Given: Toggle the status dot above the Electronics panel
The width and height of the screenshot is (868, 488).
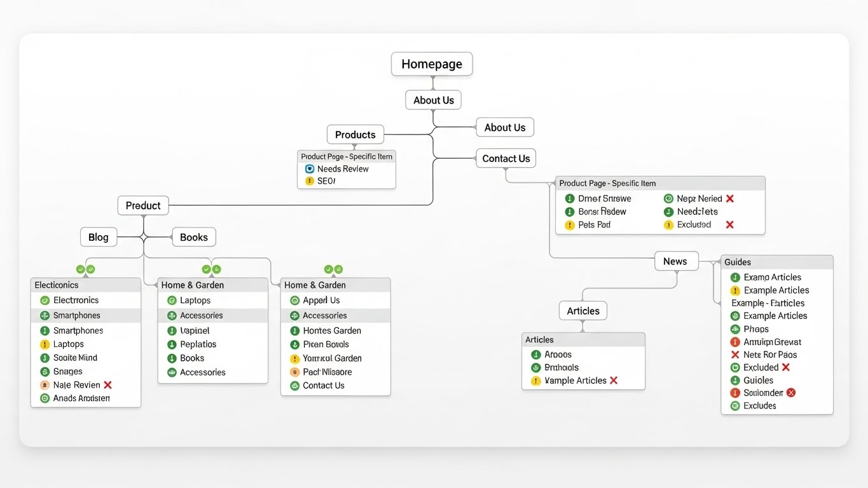Looking at the screenshot, I should point(79,269).
